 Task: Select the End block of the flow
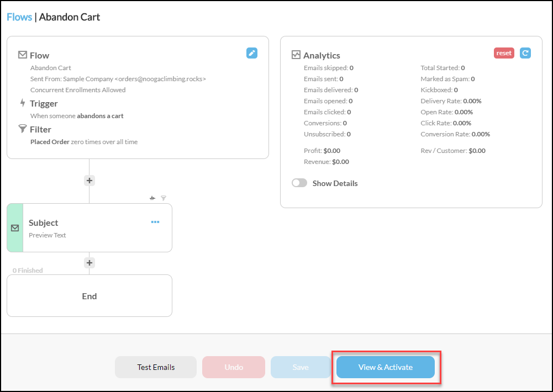[x=89, y=296]
